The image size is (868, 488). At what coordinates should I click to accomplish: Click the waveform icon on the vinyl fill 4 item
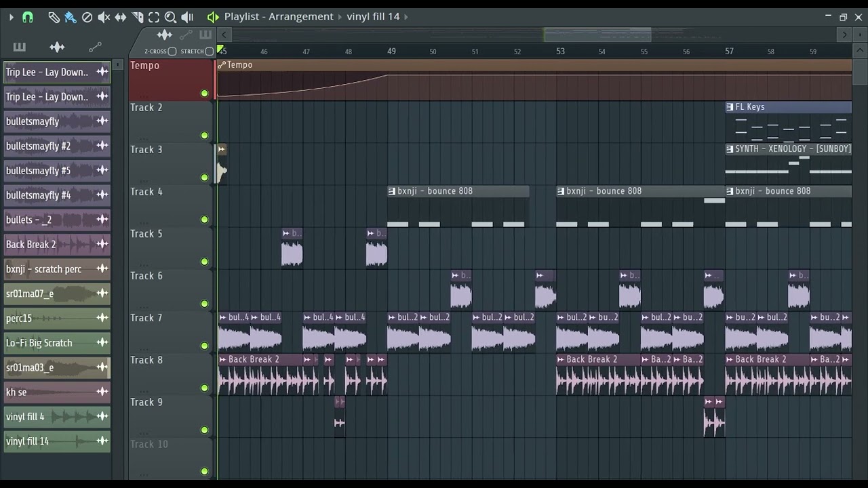click(102, 417)
